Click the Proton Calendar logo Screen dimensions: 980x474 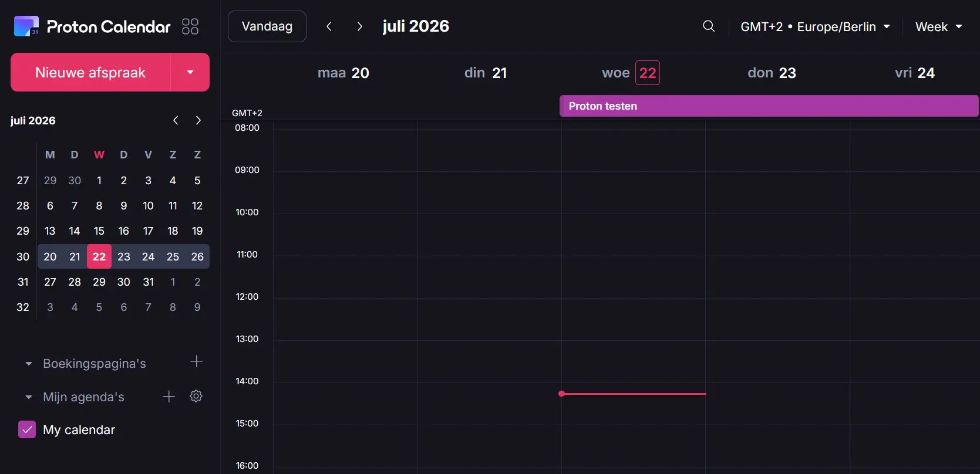coord(92,26)
